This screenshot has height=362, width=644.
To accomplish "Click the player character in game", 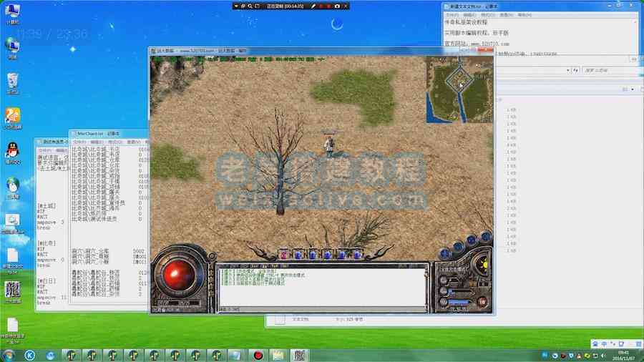I will (329, 146).
